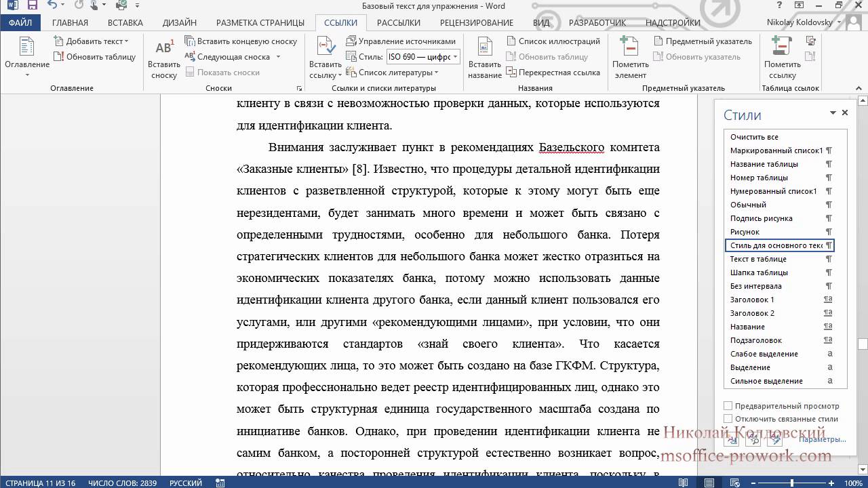Click the spelling check icon in status bar
868x488 pixels.
pos(220,483)
